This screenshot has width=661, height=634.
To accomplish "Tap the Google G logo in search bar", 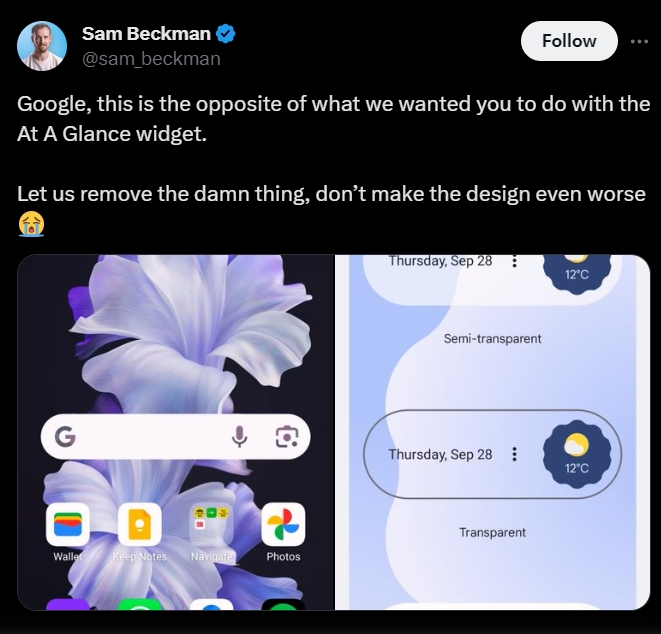I will 65,436.
